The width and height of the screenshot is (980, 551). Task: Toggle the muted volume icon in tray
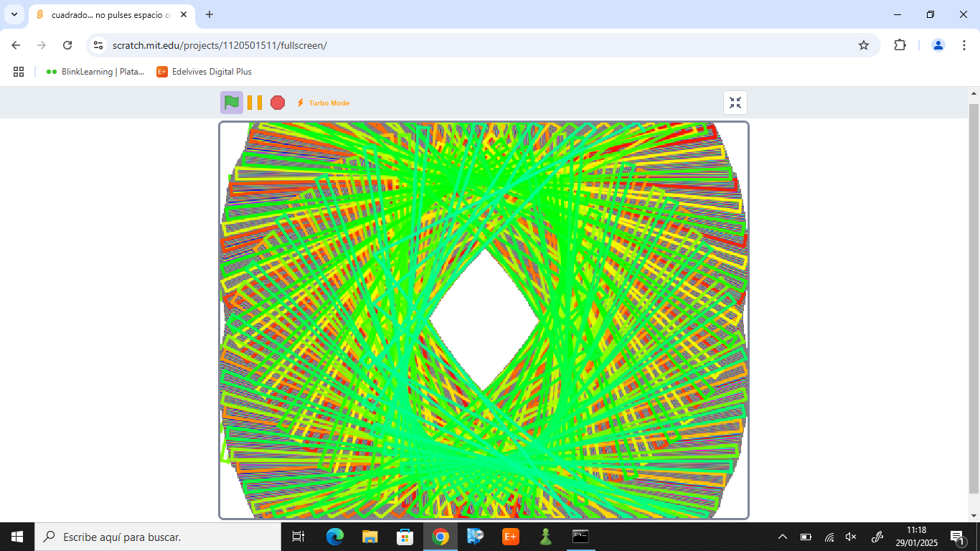coord(851,537)
